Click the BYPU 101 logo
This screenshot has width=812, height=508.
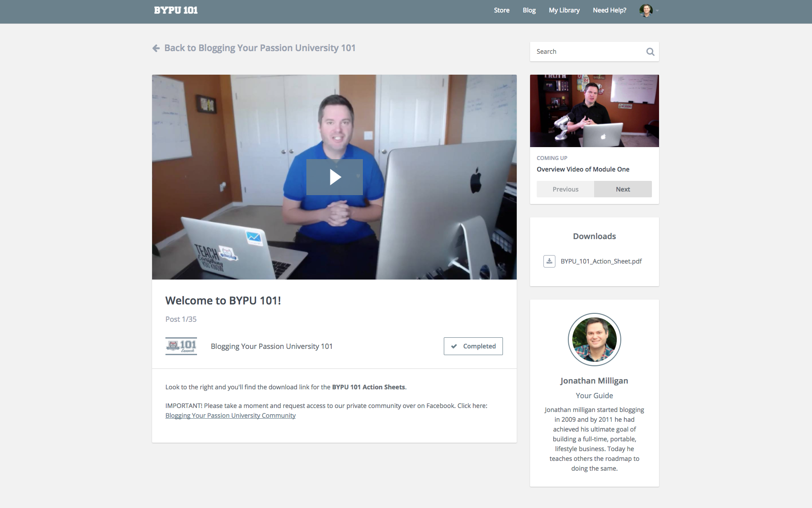[176, 10]
